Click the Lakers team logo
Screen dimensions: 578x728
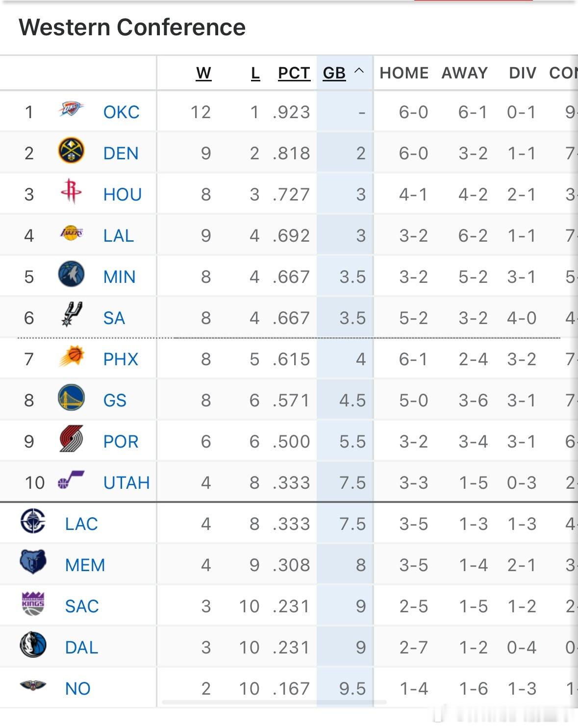click(71, 233)
